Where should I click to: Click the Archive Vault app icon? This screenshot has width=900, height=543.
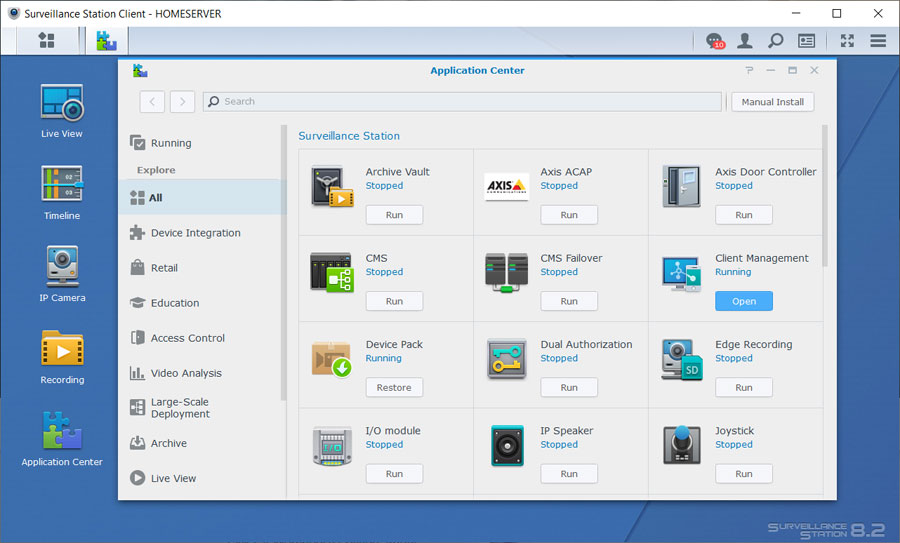tap(331, 186)
